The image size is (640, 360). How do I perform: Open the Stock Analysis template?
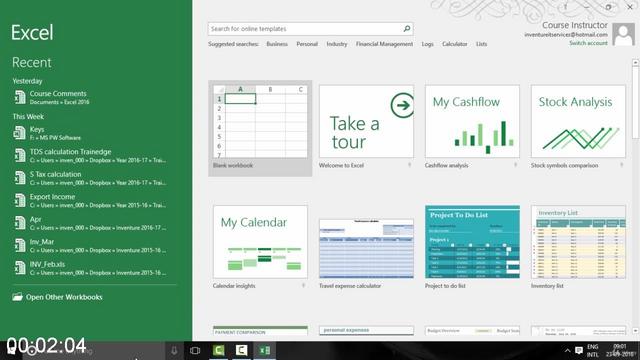point(578,122)
